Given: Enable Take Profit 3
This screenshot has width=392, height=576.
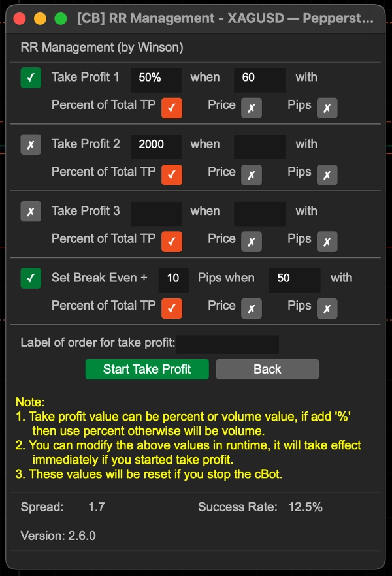Looking at the screenshot, I should pyautogui.click(x=29, y=211).
